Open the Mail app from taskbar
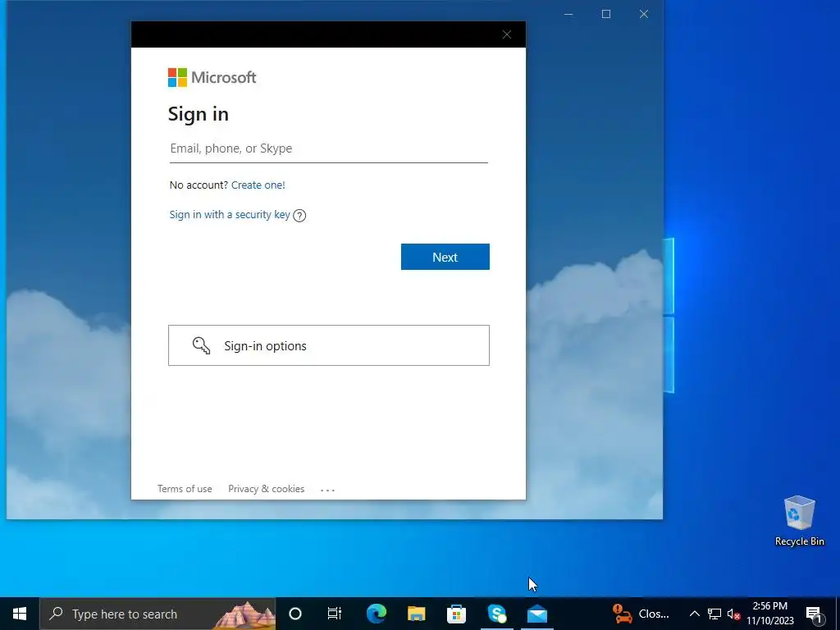This screenshot has width=840, height=630. (536, 614)
